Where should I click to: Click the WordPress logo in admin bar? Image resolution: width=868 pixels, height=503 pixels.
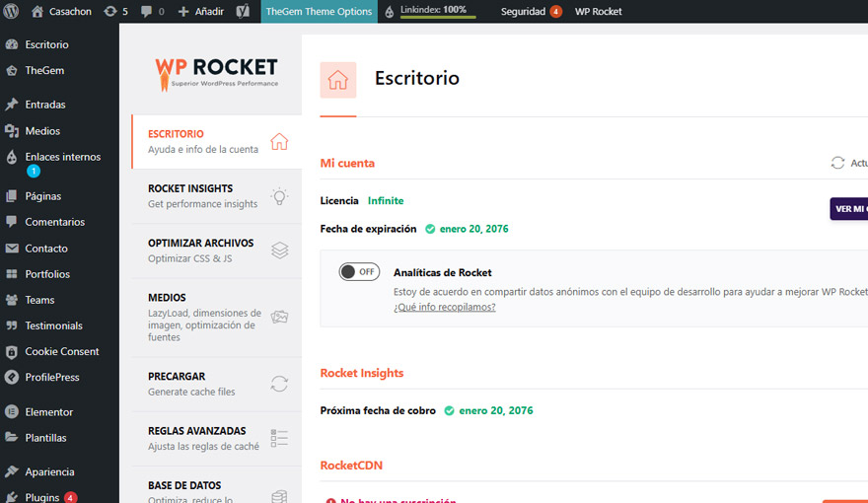[x=13, y=12]
